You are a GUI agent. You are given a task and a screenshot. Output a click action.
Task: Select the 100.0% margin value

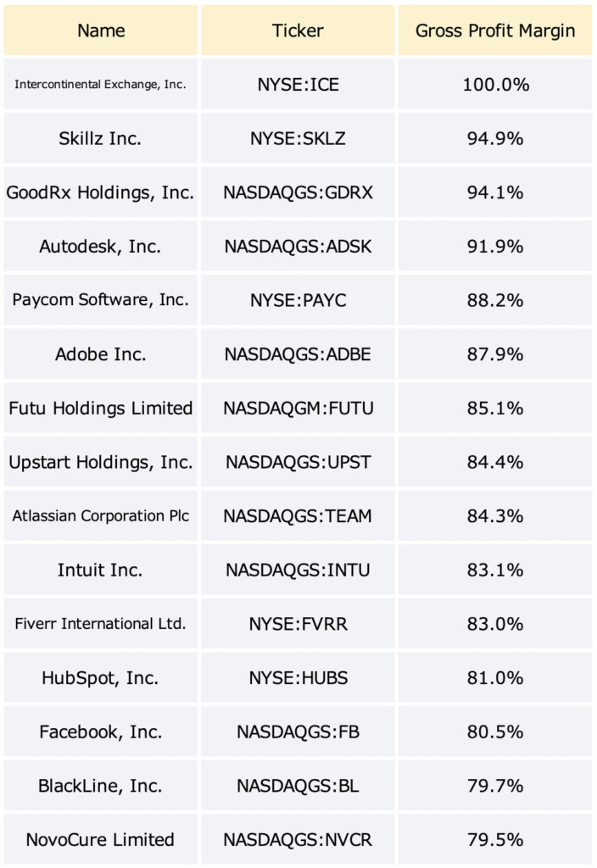(495, 84)
